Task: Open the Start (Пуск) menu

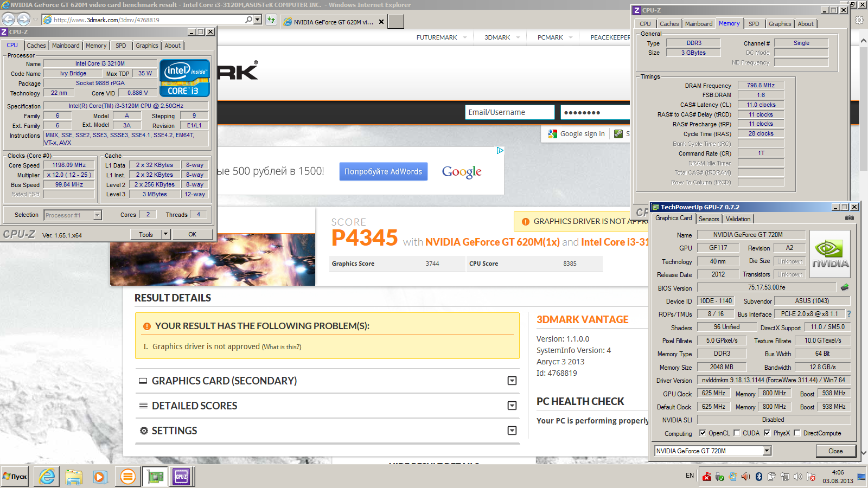Action: [x=15, y=477]
